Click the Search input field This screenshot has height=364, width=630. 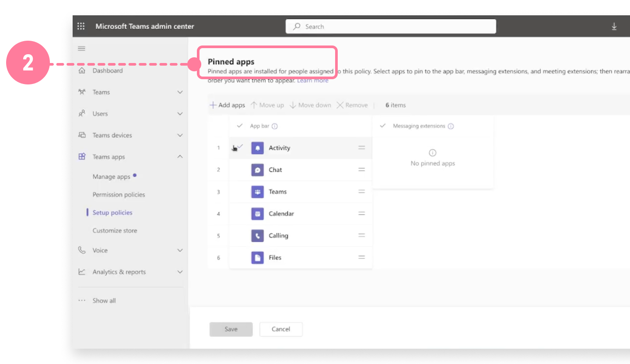tap(391, 26)
